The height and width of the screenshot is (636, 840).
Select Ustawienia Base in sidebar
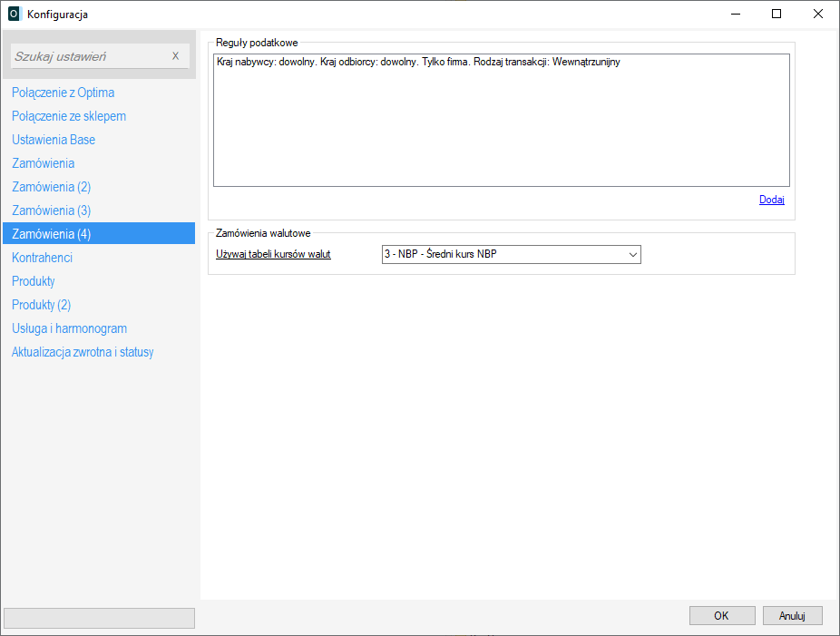(x=54, y=140)
